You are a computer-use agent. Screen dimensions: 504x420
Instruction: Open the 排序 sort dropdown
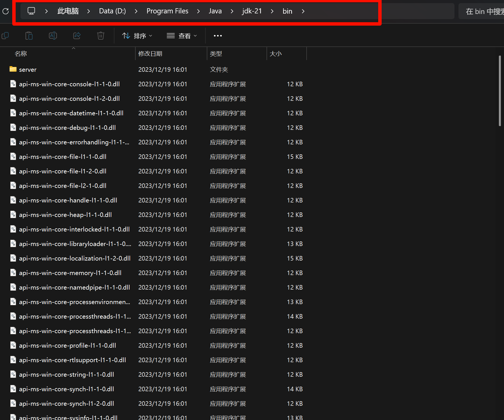(137, 36)
